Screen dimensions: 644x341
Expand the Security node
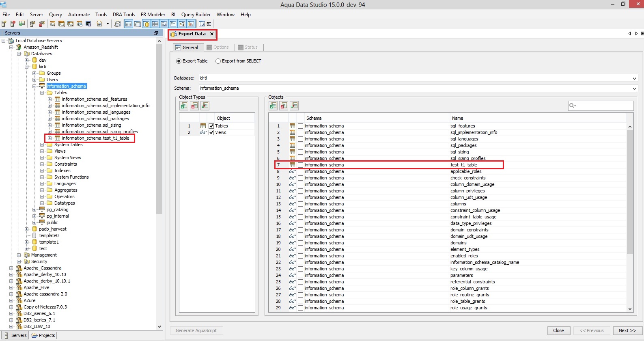click(19, 261)
